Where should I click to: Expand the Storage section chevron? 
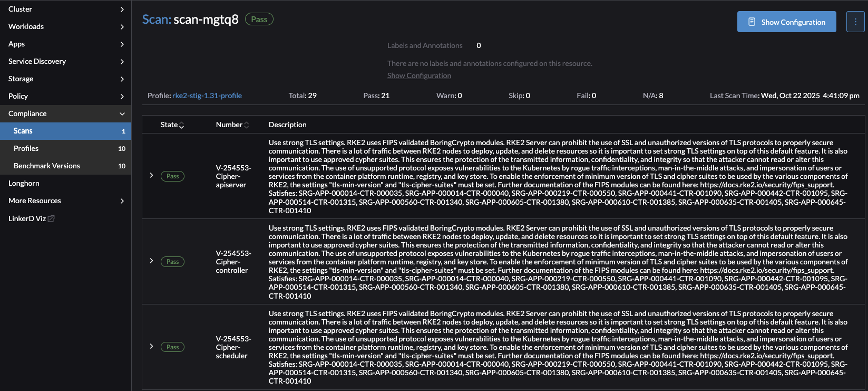(122, 79)
